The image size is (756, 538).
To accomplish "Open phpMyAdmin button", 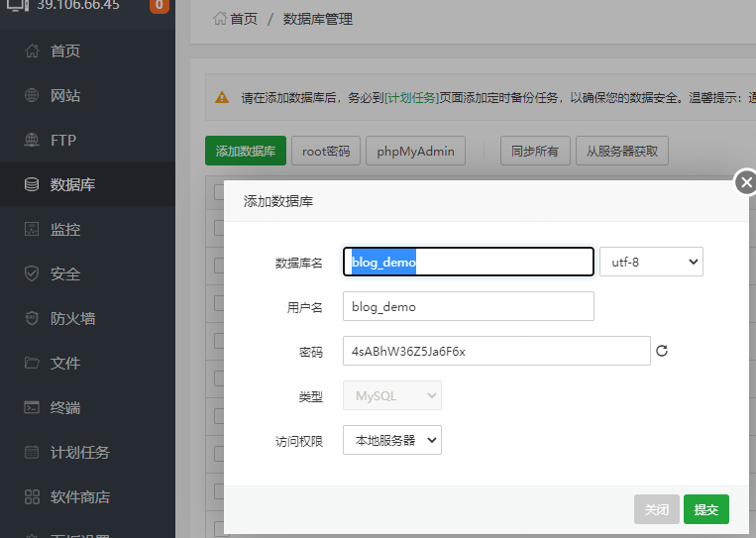I will [415, 151].
